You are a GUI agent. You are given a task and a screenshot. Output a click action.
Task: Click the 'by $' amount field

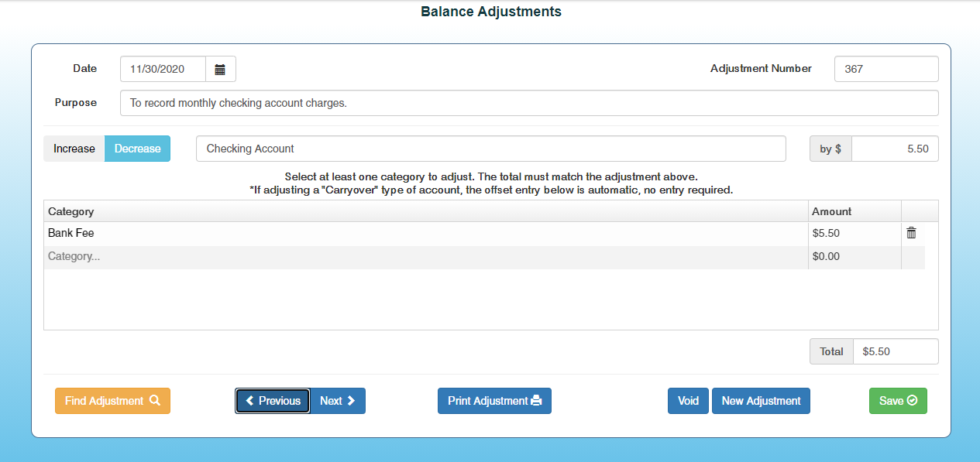pos(894,149)
